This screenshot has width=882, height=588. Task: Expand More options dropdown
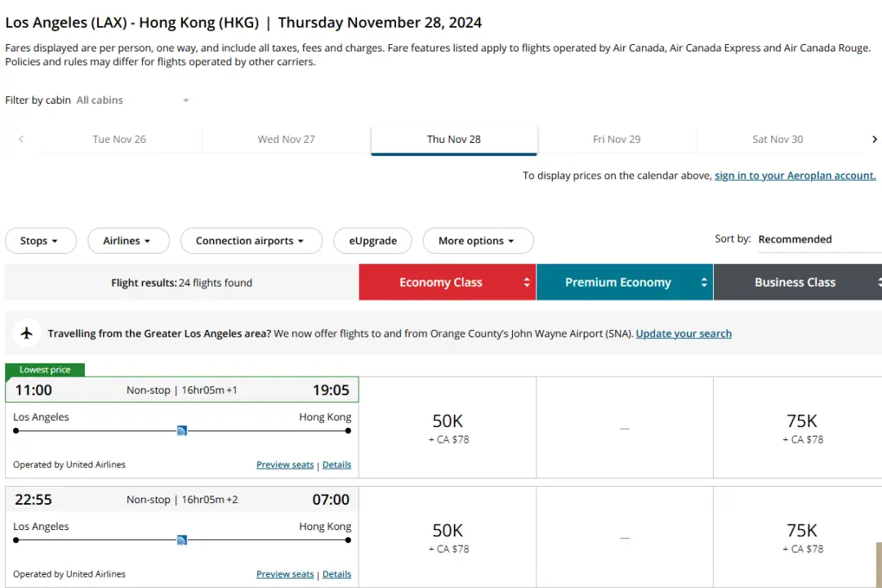click(x=477, y=241)
